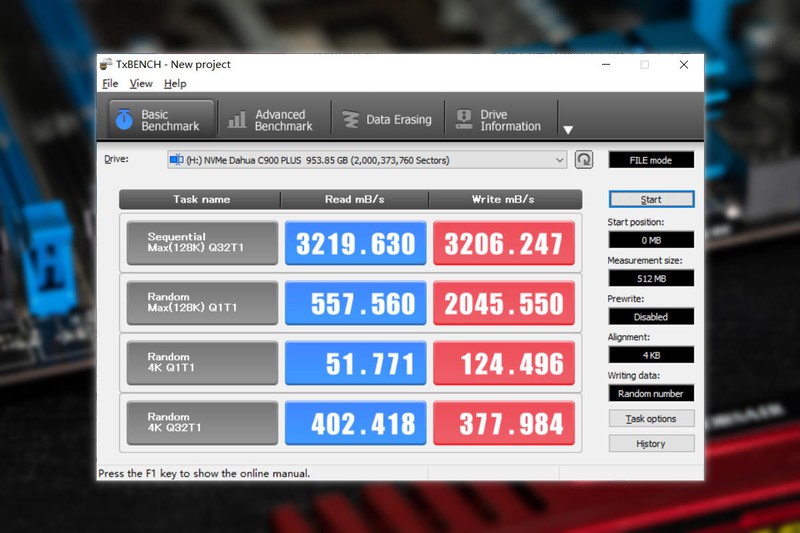Click the Sequential Max(128K) Q32T1 task button
800x533 pixels.
click(202, 243)
